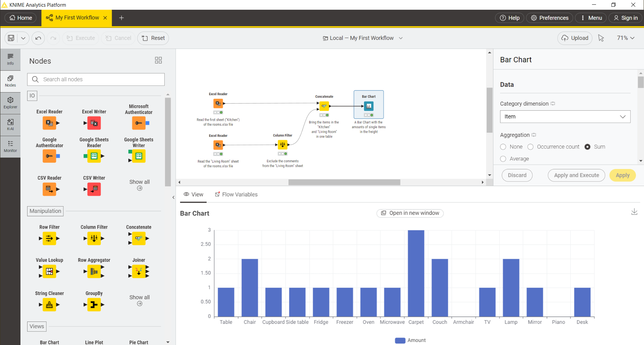
Task: Select the Excel Reader node icon
Action: tap(49, 123)
